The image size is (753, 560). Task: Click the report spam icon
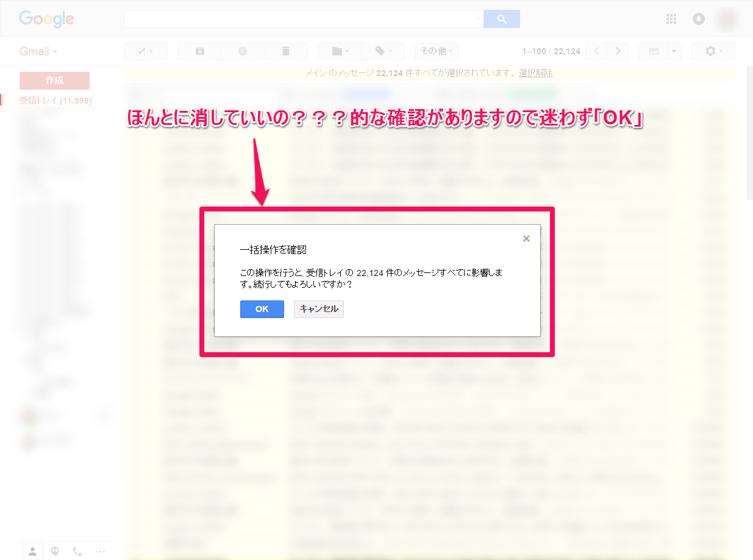243,51
